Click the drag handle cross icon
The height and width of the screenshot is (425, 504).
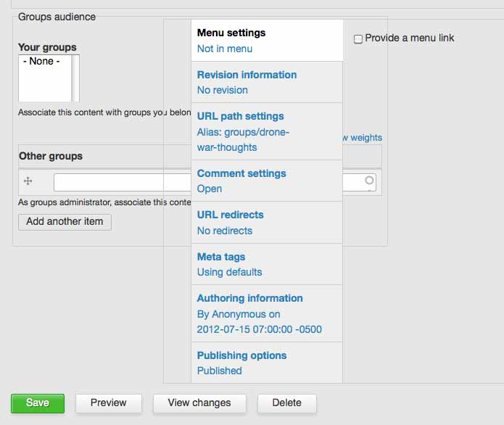28,181
